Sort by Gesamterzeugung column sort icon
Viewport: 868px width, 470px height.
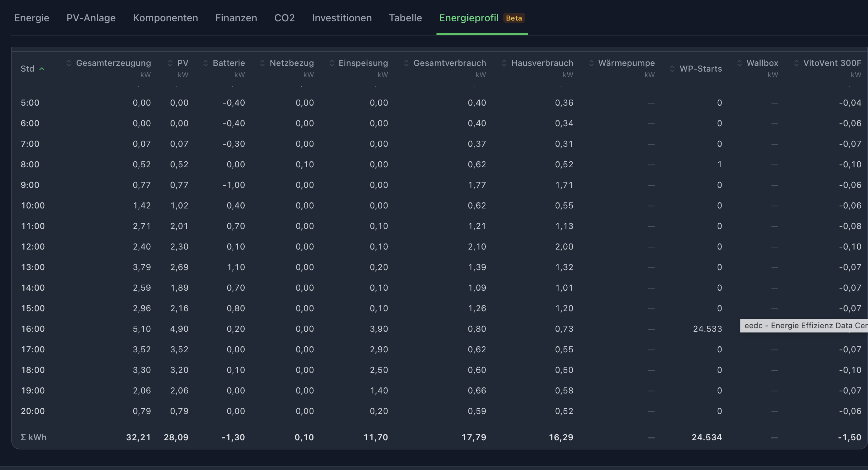pyautogui.click(x=69, y=63)
